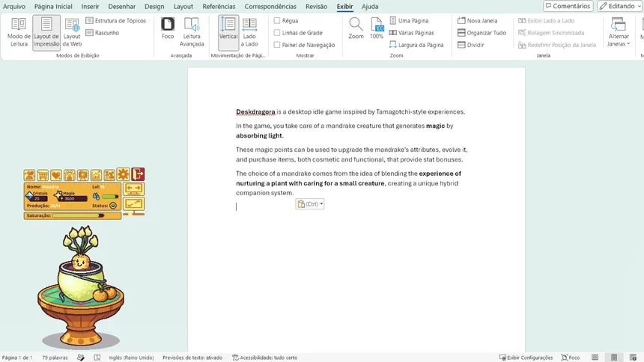Image resolution: width=644 pixels, height=362 pixels.
Task: Open the growth chart icon in Deskdragora widget
Action: tap(96, 175)
